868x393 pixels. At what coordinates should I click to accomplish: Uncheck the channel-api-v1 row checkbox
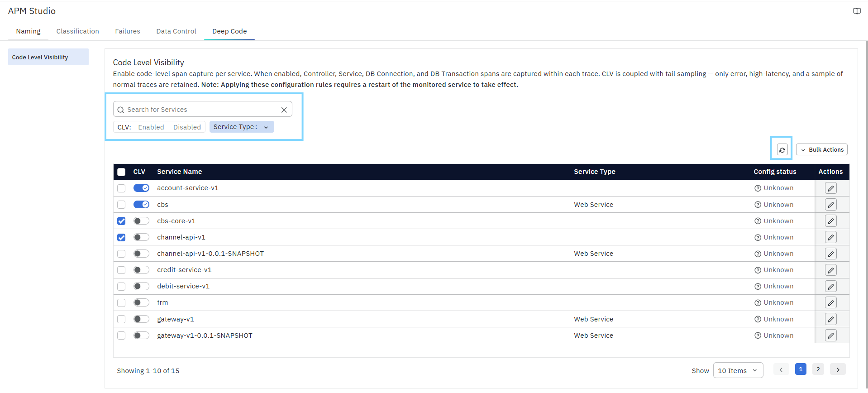pyautogui.click(x=121, y=237)
